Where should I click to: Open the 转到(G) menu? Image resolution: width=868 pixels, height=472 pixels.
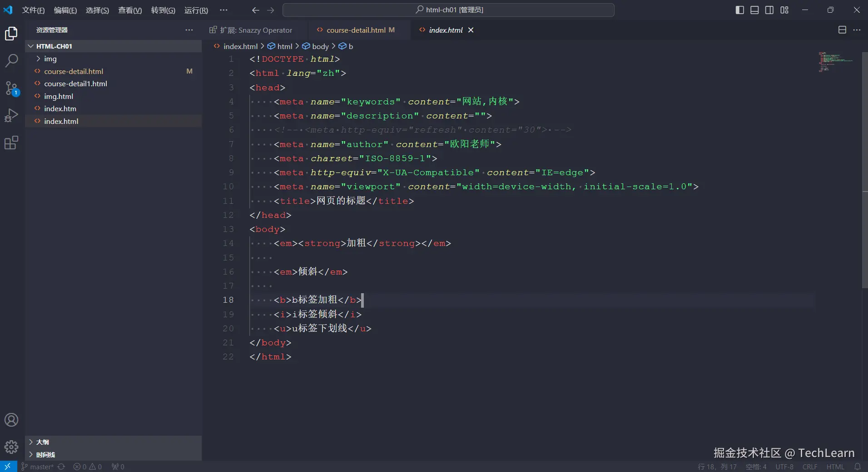(163, 10)
